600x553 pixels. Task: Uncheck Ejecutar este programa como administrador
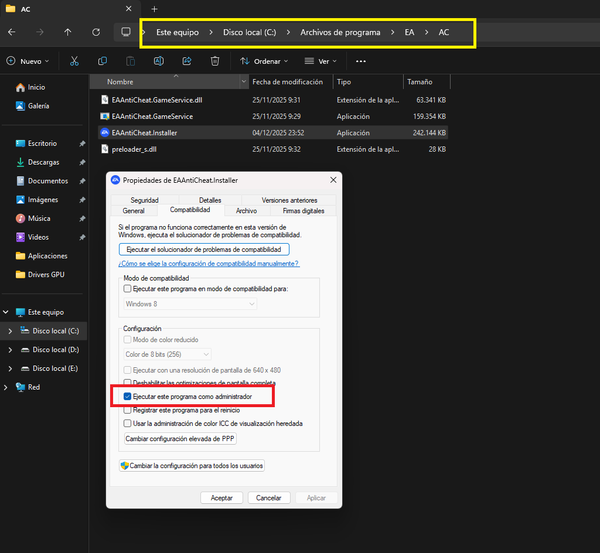(x=127, y=397)
